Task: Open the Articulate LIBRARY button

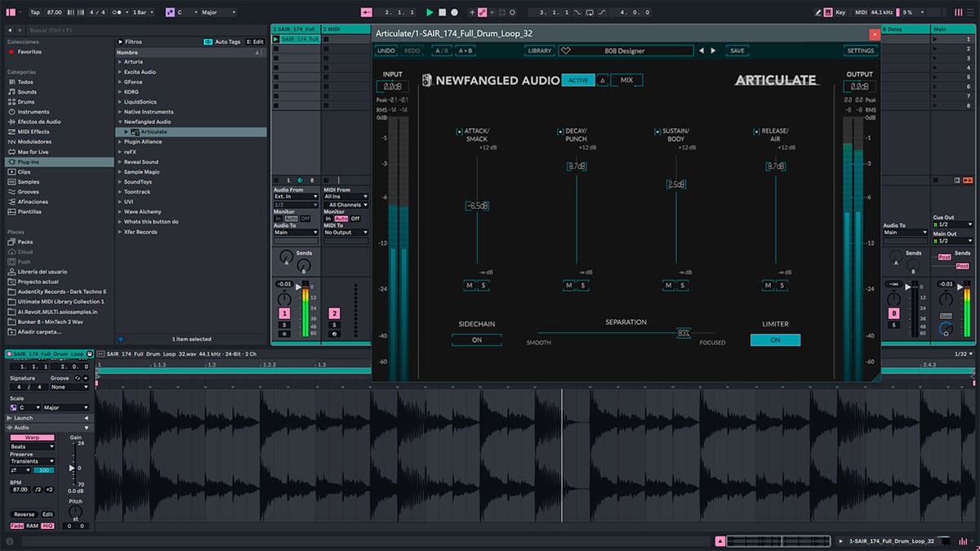Action: pyautogui.click(x=540, y=51)
